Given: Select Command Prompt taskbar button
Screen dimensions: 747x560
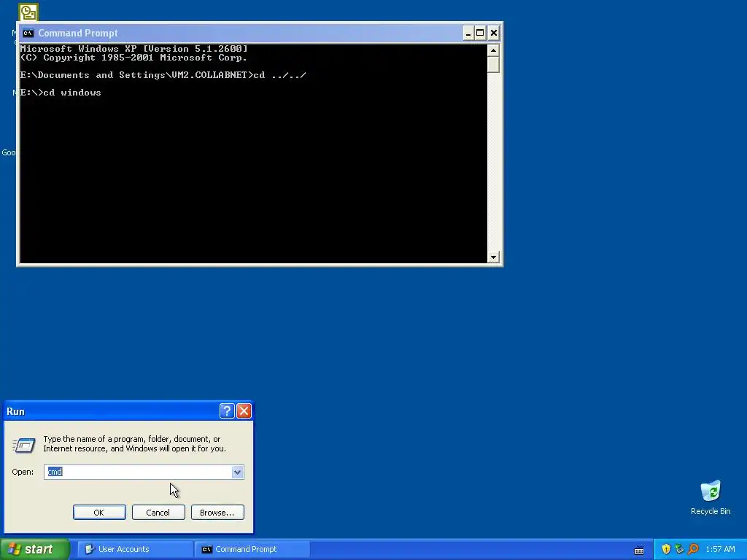Looking at the screenshot, I should 252,549.
